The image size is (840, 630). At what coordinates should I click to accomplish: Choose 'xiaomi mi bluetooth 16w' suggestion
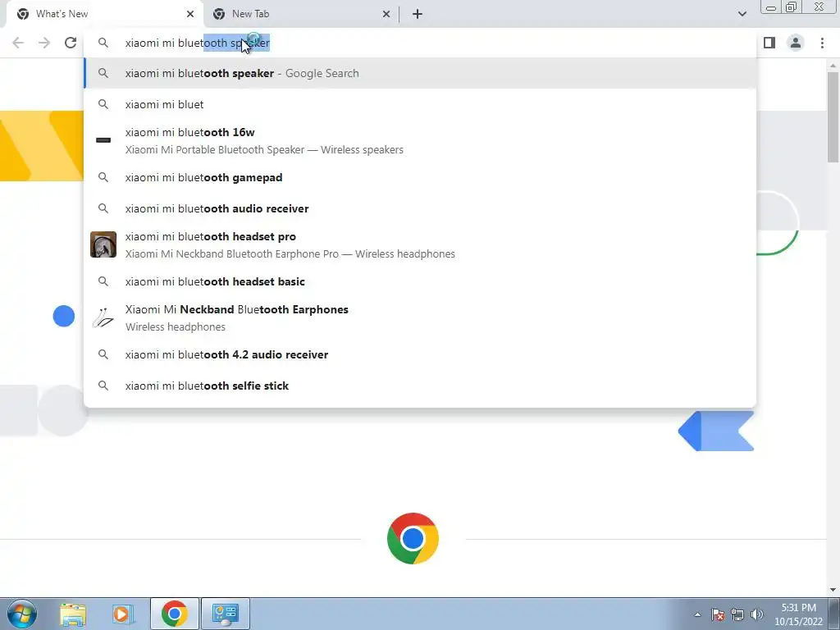pyautogui.click(x=421, y=141)
